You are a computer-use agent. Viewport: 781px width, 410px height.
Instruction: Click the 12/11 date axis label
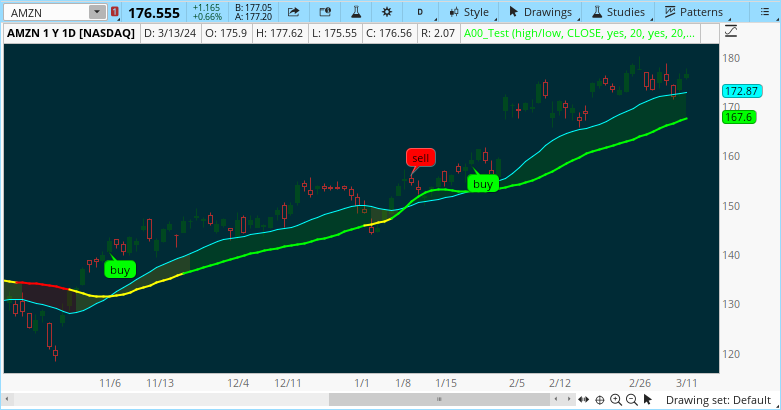287,383
